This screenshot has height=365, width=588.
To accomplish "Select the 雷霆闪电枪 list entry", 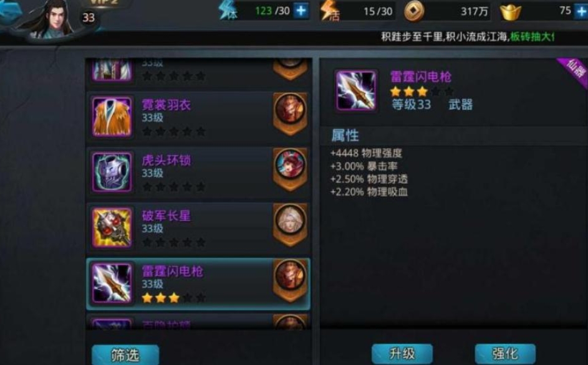I will pyautogui.click(x=198, y=283).
